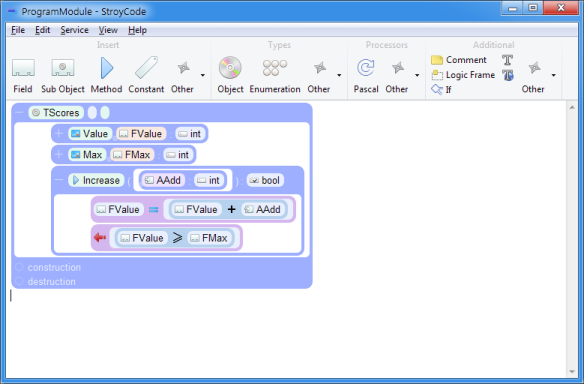Viewport: 584px width, 384px height.
Task: Collapse the TScores object block
Action: 19,112
